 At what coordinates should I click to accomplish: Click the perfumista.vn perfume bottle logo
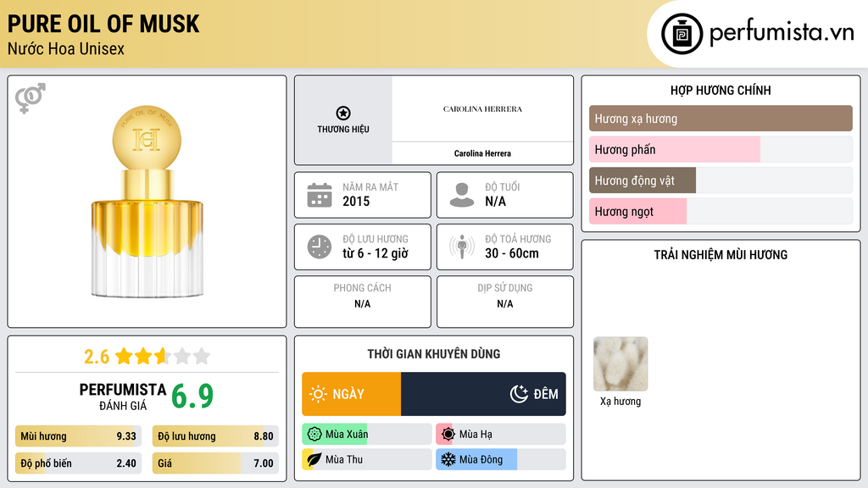pyautogui.click(x=682, y=34)
